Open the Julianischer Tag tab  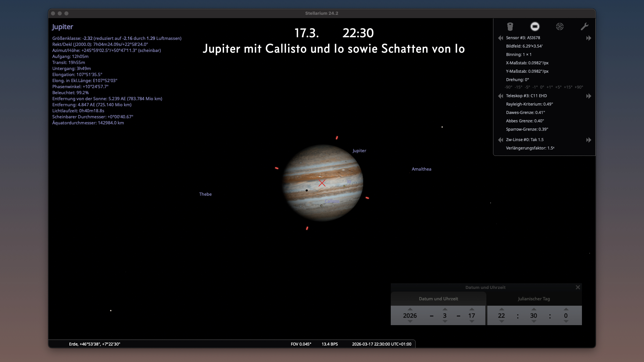[534, 299]
